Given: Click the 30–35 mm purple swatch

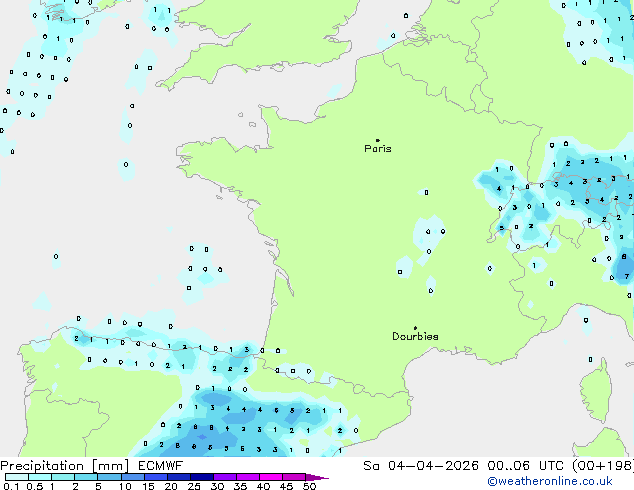Looking at the screenshot, I should [224, 477].
